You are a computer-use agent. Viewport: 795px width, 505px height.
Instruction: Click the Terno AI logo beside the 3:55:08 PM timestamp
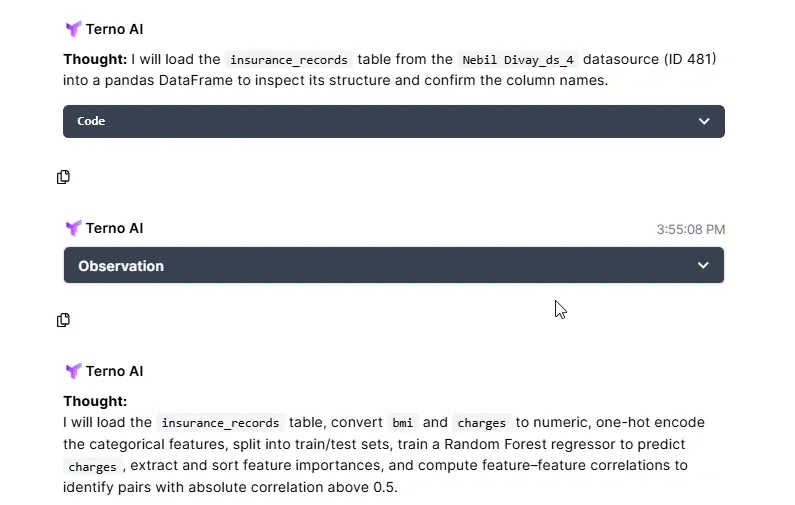[x=73, y=228]
